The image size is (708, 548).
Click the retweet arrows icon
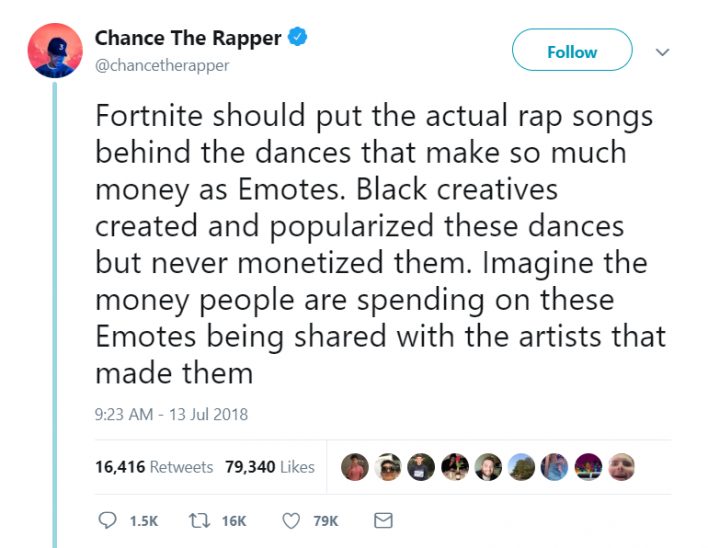(198, 521)
